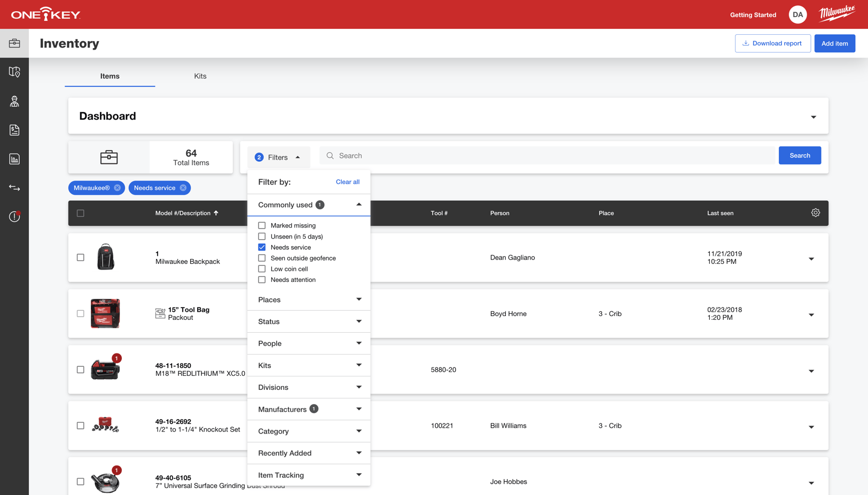Focus the Search input field
The width and height of the screenshot is (868, 495).
pyautogui.click(x=547, y=155)
